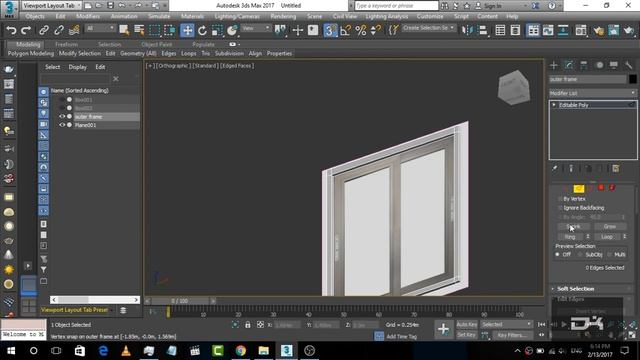This screenshot has width=640, height=360.
Task: Open Select by Name dialog
Action: coord(139,30)
